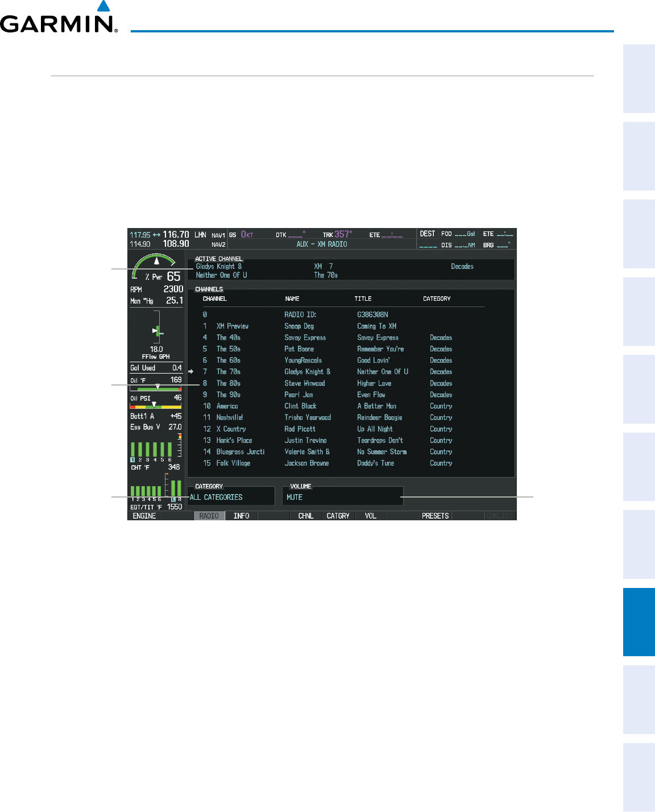The image size is (655, 812).
Task: Select the ENGINE softkey
Action: [144, 516]
